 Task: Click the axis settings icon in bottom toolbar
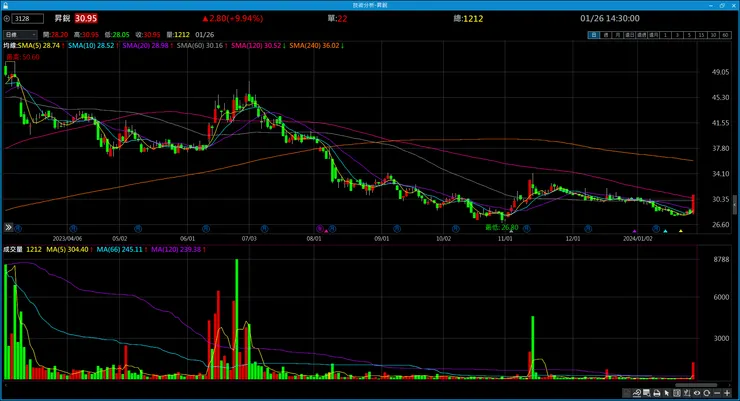687,393
